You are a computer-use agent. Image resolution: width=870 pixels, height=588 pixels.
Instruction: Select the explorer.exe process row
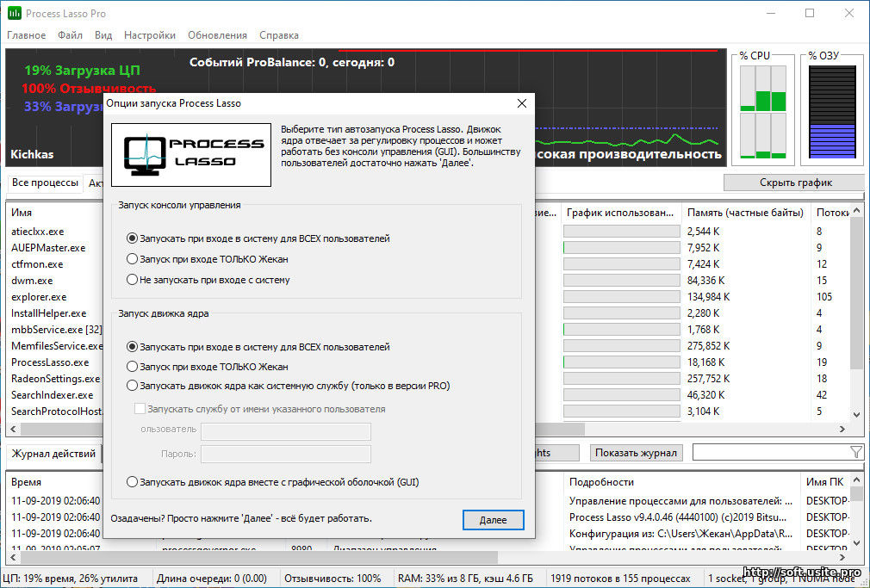[x=39, y=297]
